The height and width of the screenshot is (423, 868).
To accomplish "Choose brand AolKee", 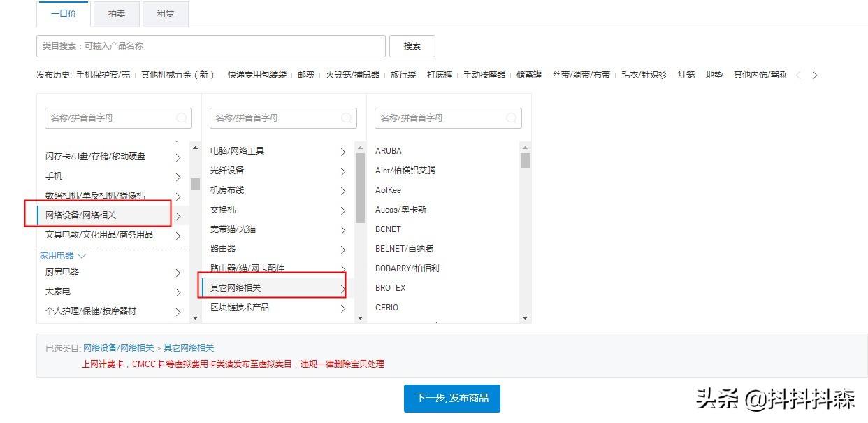I will coord(388,190).
